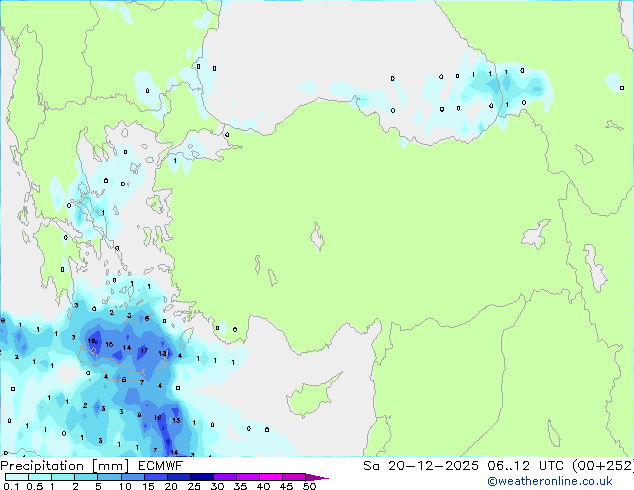Click the 20–25 mm dark blue swatch
The image size is (634, 490).
pos(178,477)
